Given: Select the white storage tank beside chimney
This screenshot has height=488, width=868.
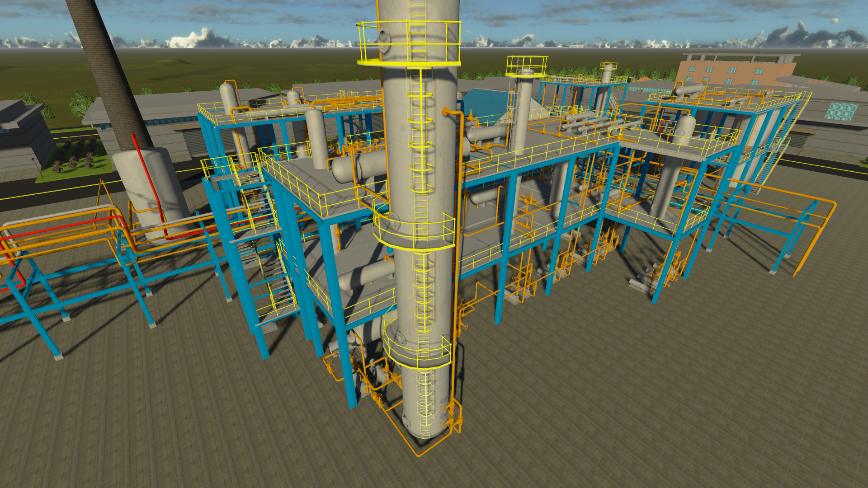Looking at the screenshot, I should [x=151, y=194].
